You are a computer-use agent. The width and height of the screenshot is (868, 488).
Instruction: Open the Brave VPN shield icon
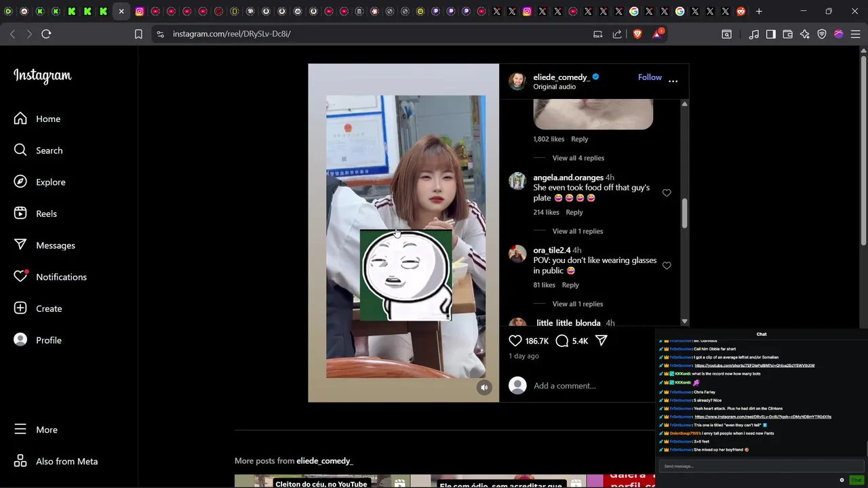pos(822,34)
